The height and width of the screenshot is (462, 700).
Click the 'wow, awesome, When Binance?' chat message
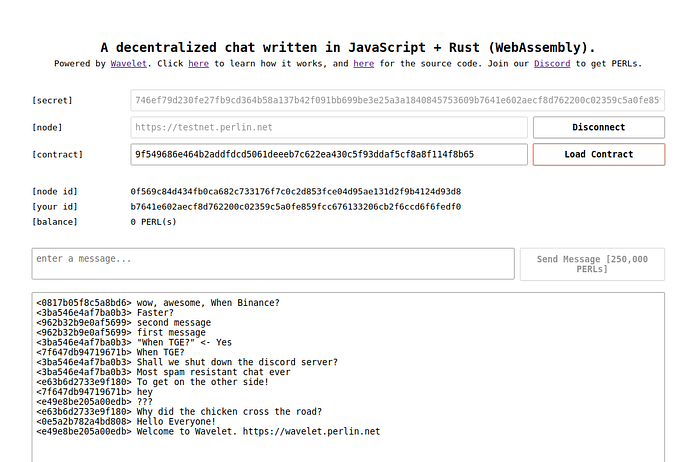pos(208,302)
